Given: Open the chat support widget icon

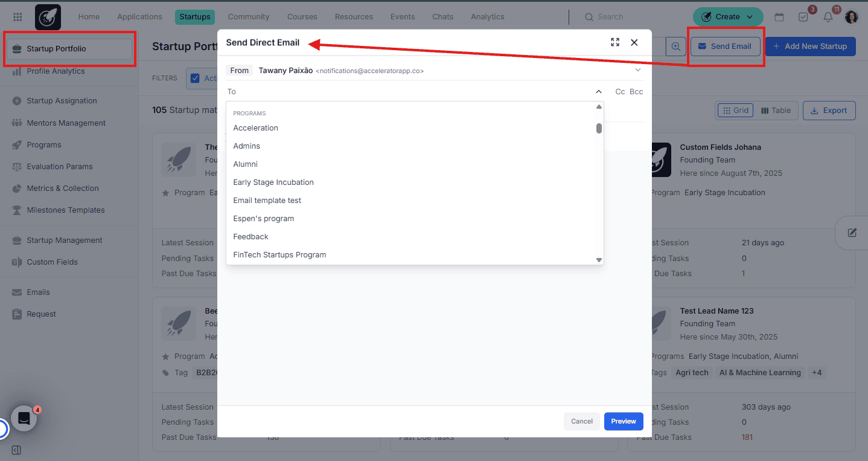Looking at the screenshot, I should [24, 418].
